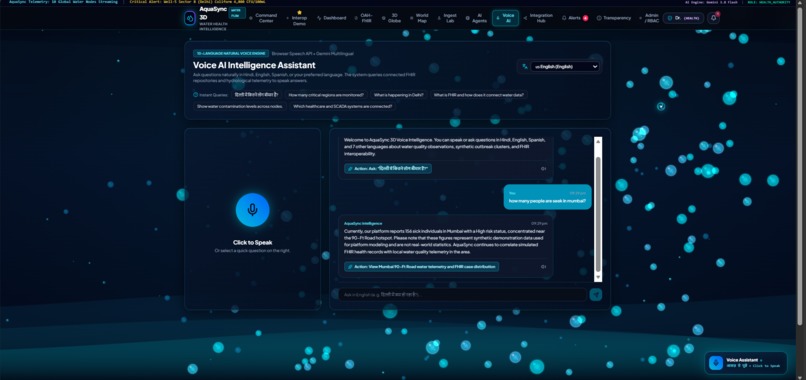
Task: Open the Integration Hub tab
Action: (538, 18)
